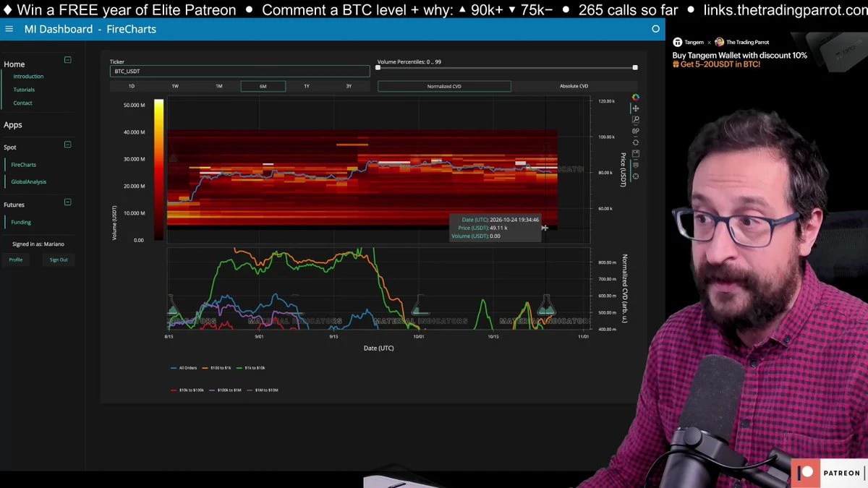
Task: Click the circle status icon in the header
Action: [656, 29]
